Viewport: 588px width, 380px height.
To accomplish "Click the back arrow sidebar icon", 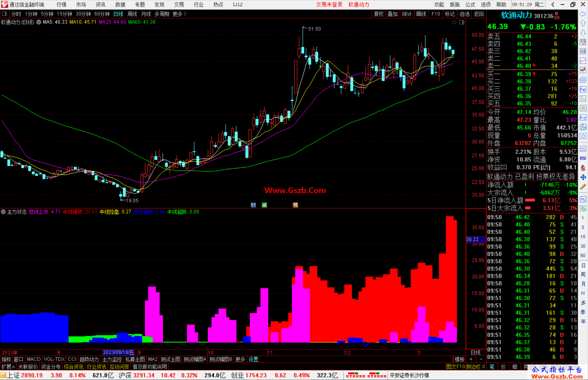I will [x=583, y=14].
